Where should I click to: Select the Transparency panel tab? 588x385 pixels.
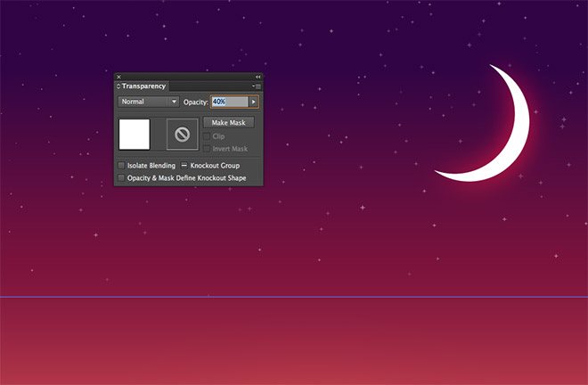coord(143,86)
